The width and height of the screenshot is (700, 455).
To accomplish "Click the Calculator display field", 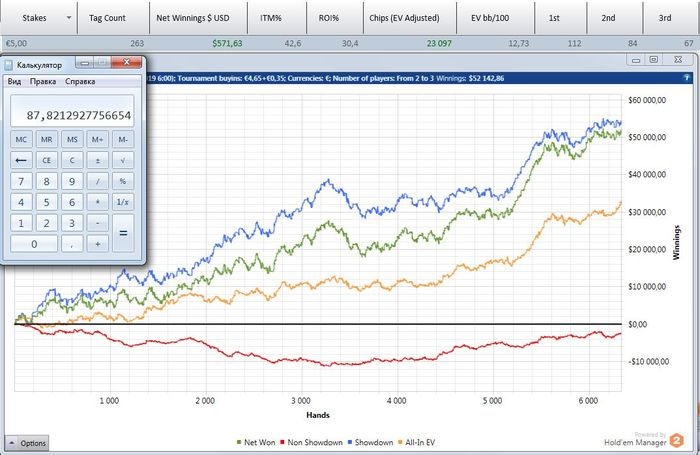I will coord(72,111).
